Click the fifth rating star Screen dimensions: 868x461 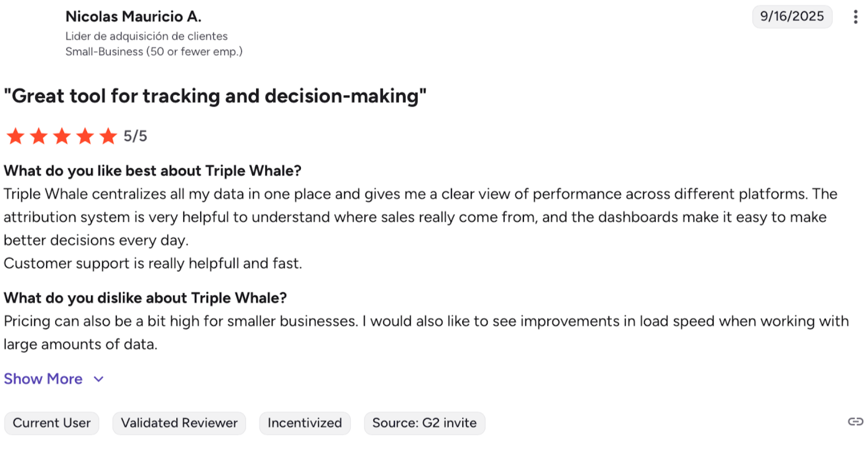click(108, 136)
